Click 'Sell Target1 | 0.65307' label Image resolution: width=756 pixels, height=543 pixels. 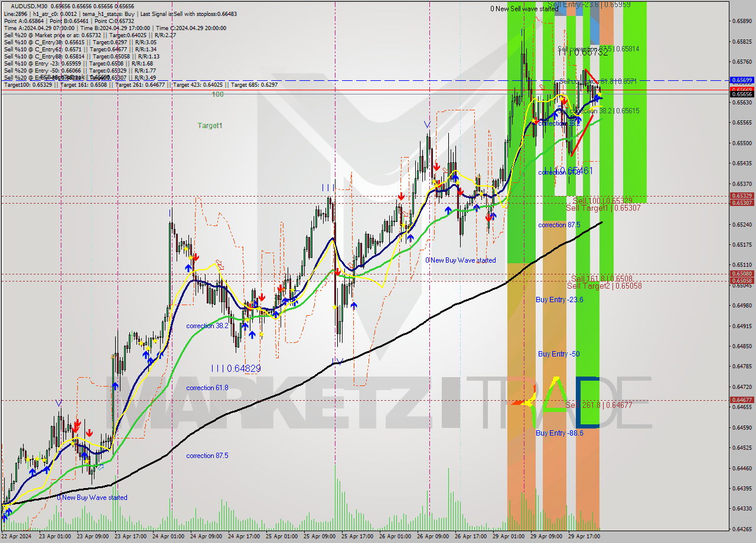[x=604, y=208]
